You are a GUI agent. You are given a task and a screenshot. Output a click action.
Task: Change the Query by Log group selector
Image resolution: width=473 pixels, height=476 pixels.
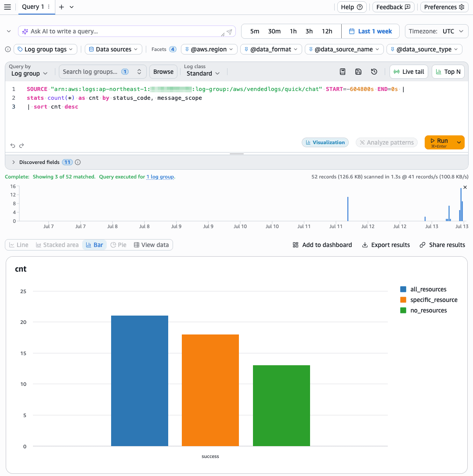coord(29,73)
